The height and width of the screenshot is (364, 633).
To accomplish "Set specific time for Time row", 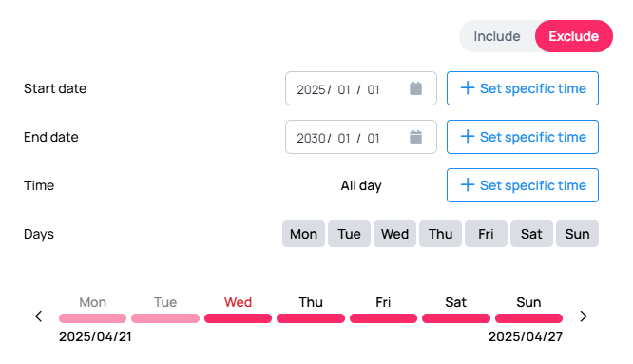I will [523, 185].
